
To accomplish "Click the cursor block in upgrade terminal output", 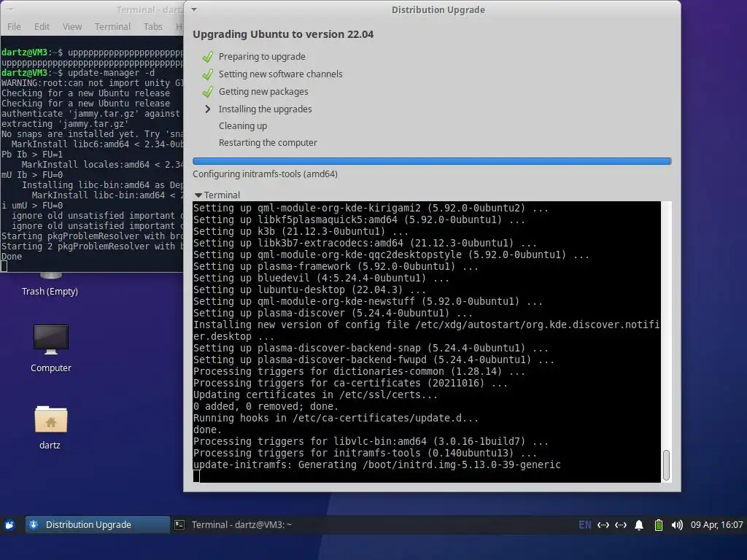I will (196, 476).
